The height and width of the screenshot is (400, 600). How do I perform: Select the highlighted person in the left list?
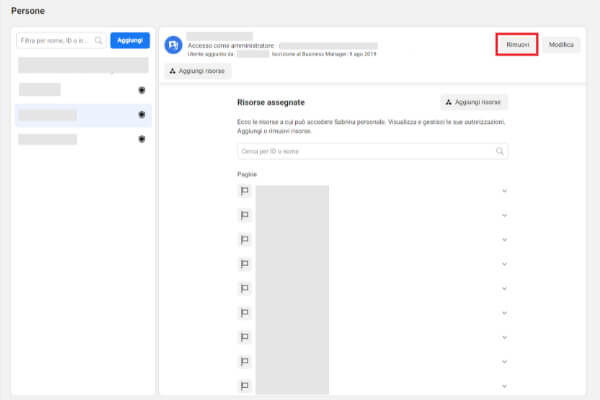(80, 115)
